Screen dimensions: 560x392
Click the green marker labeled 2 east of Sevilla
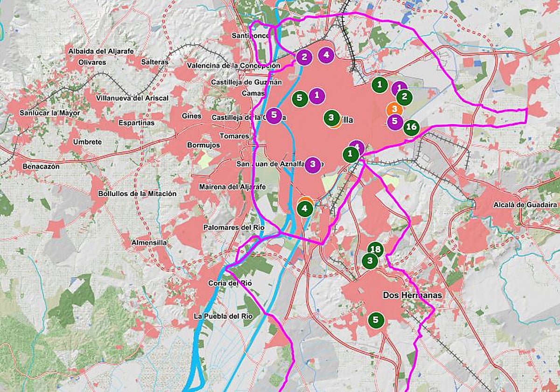(x=404, y=98)
